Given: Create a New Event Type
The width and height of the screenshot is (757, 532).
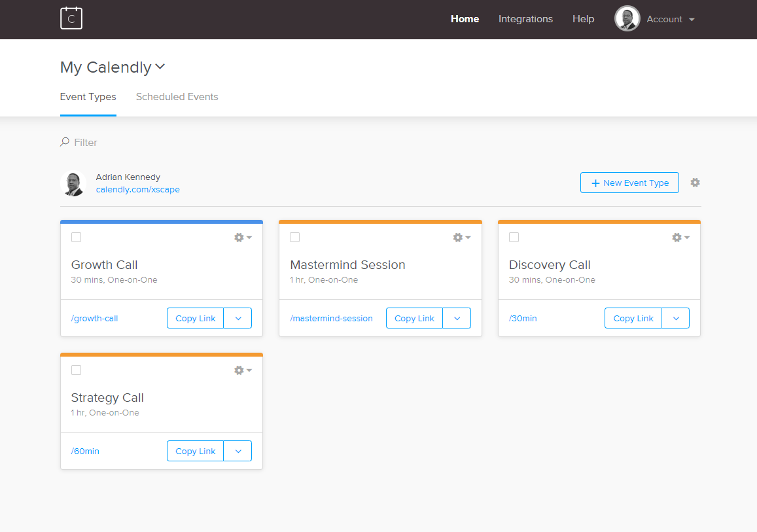Looking at the screenshot, I should click(629, 183).
